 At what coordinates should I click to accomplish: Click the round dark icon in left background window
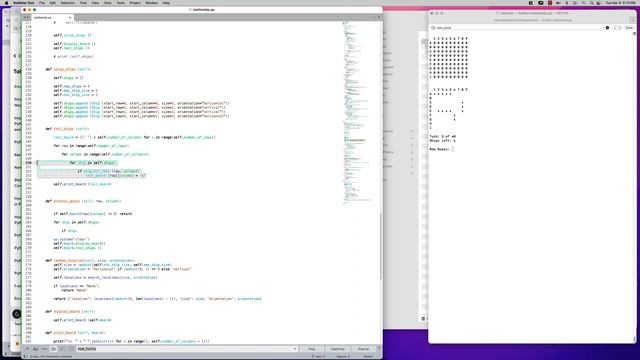16,314
